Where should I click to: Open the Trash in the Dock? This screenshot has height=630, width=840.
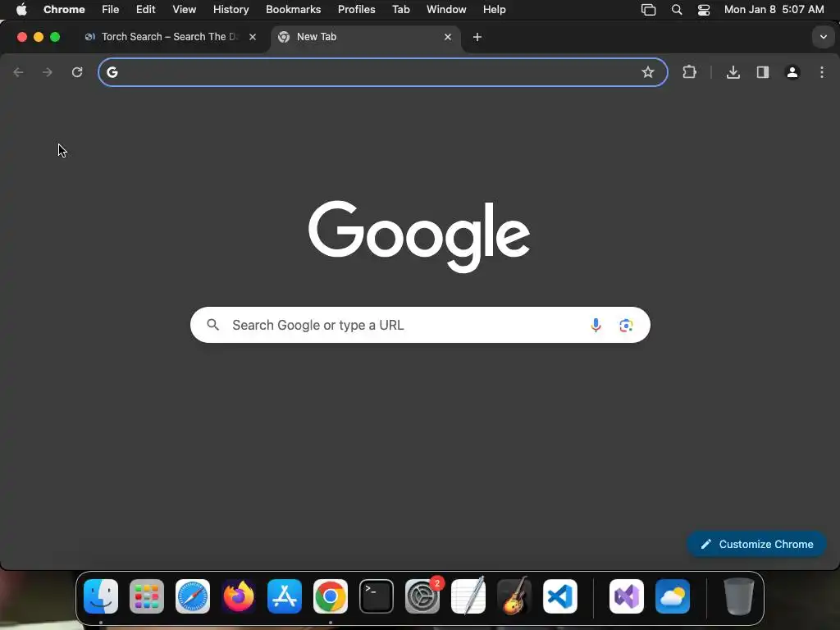click(x=739, y=596)
